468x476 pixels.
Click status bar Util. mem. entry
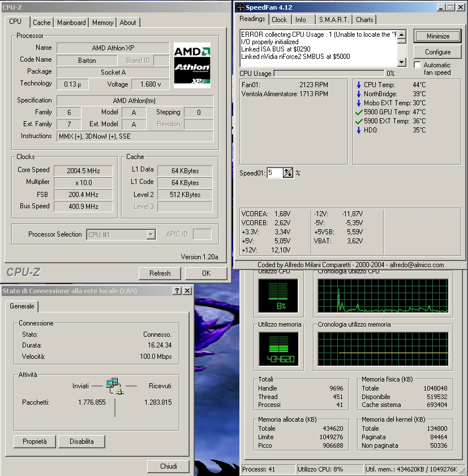pos(413,469)
